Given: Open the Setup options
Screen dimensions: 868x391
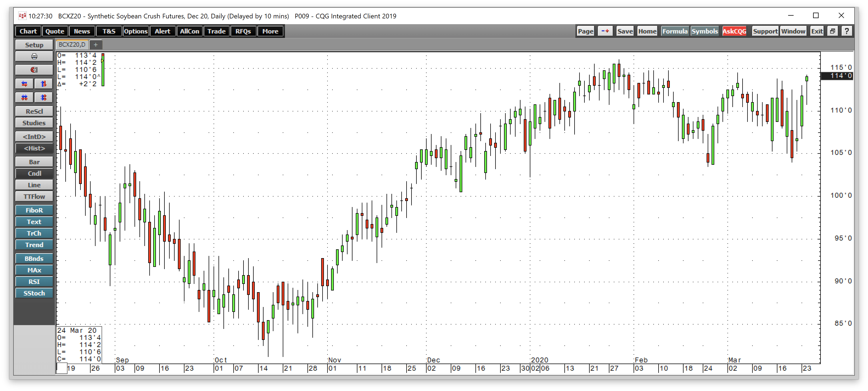Looking at the screenshot, I should coord(34,45).
